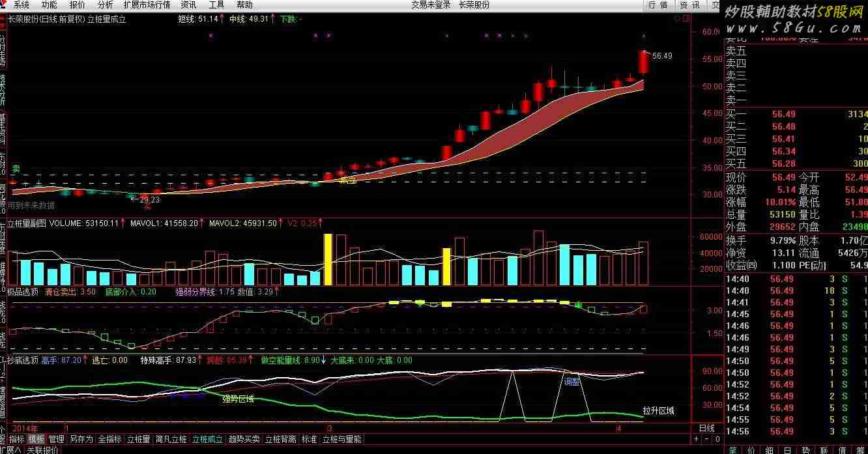The width and height of the screenshot is (868, 454).
Task: Click the 调整 label in bottom chart
Action: 571,382
